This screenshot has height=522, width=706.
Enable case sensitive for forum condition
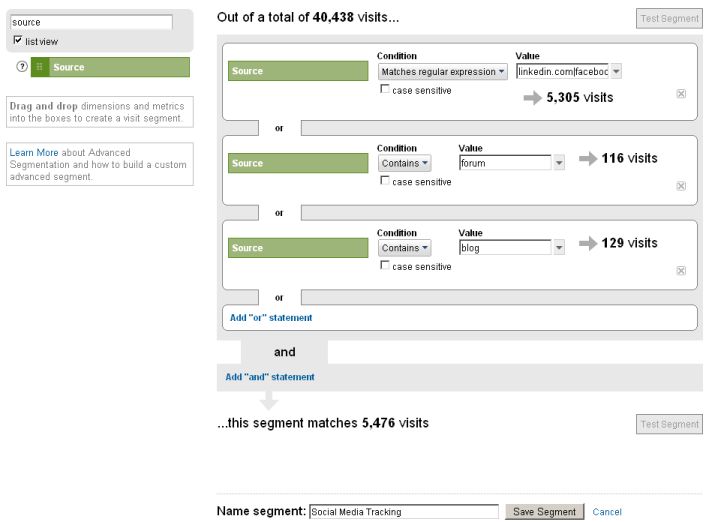click(385, 181)
